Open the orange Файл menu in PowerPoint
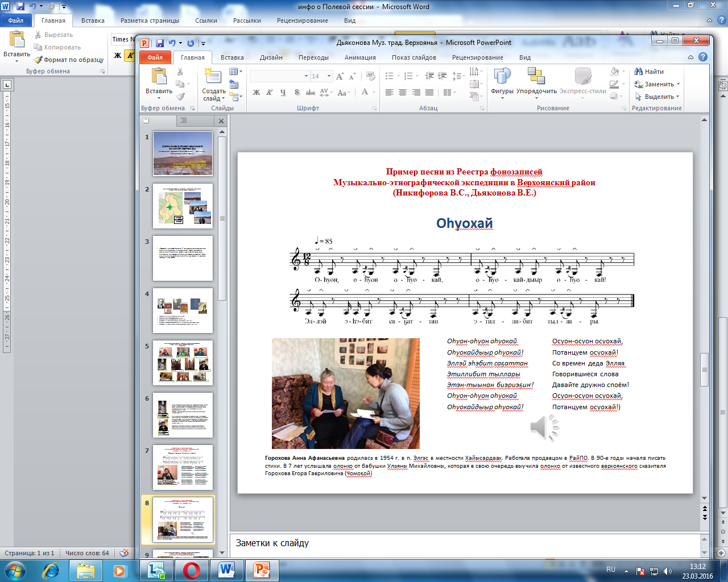This screenshot has height=582, width=728. tap(155, 57)
